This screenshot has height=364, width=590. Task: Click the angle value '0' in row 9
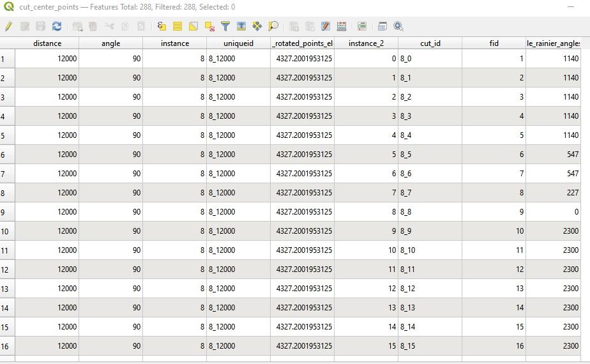[577, 212]
